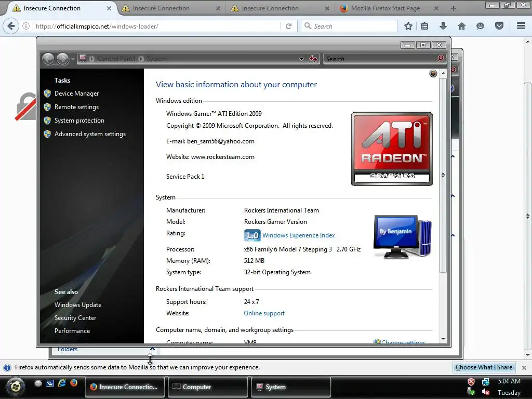The image size is (532, 399).
Task: Click the System window back arrow
Action: pyautogui.click(x=48, y=59)
